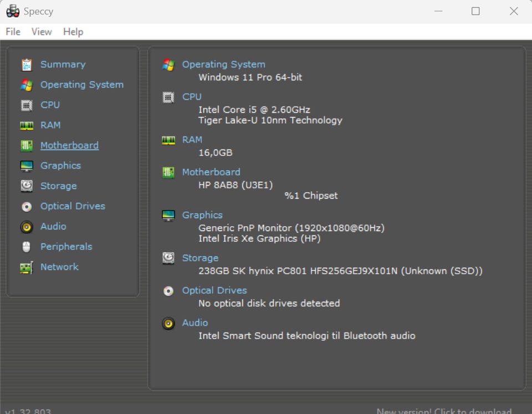Click the CPU heading in the summary panel
Image resolution: width=532 pixels, height=414 pixels.
pos(192,96)
